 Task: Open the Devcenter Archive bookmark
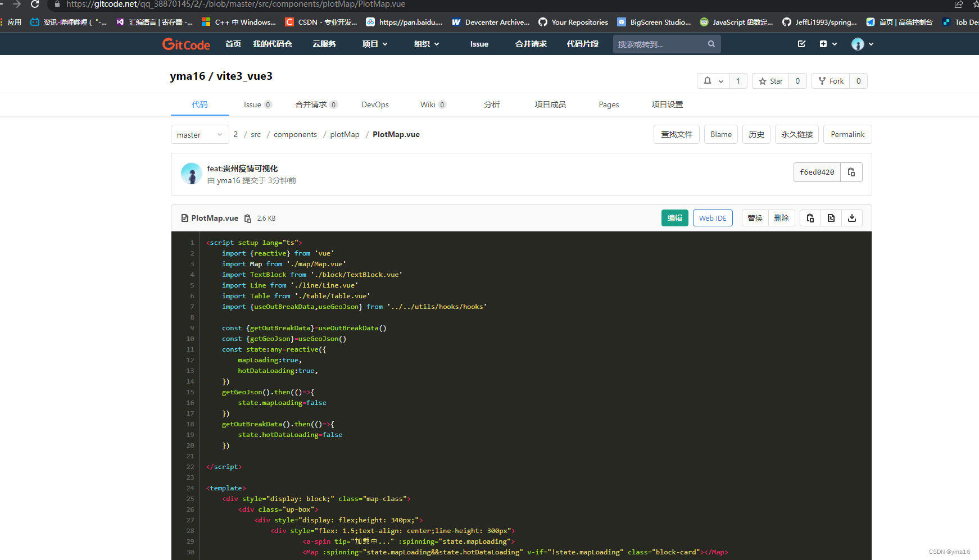[491, 22]
